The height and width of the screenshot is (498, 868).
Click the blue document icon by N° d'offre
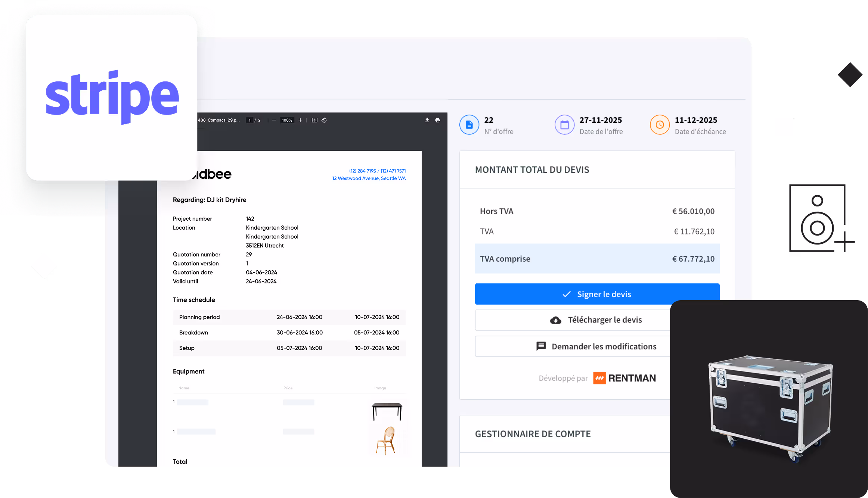coord(469,125)
